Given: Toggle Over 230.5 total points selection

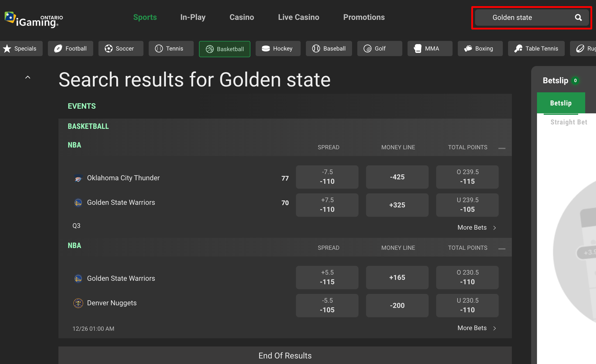Looking at the screenshot, I should click(467, 277).
